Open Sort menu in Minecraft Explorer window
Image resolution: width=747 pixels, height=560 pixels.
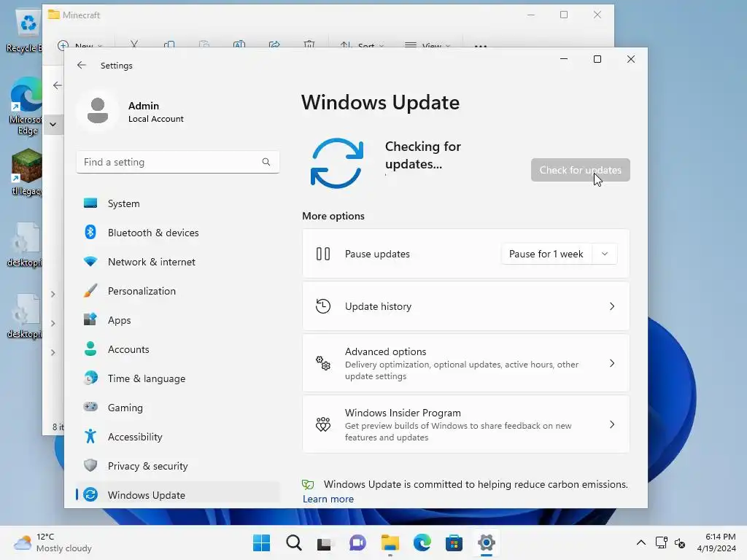362,46
